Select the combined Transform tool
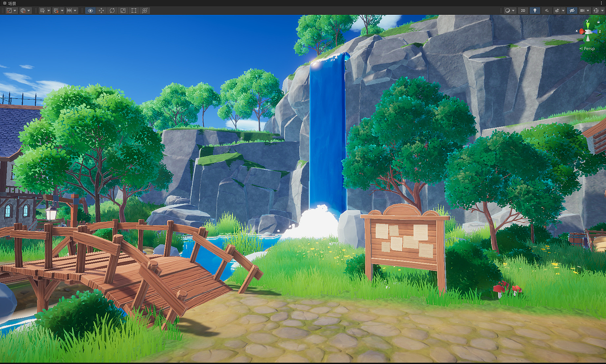Screen dimensions: 606x364 coord(145,10)
